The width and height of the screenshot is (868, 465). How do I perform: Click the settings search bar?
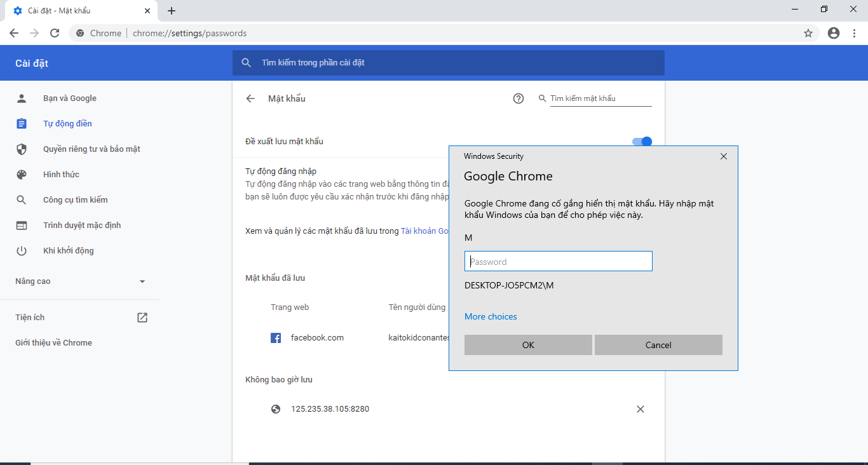pyautogui.click(x=448, y=63)
